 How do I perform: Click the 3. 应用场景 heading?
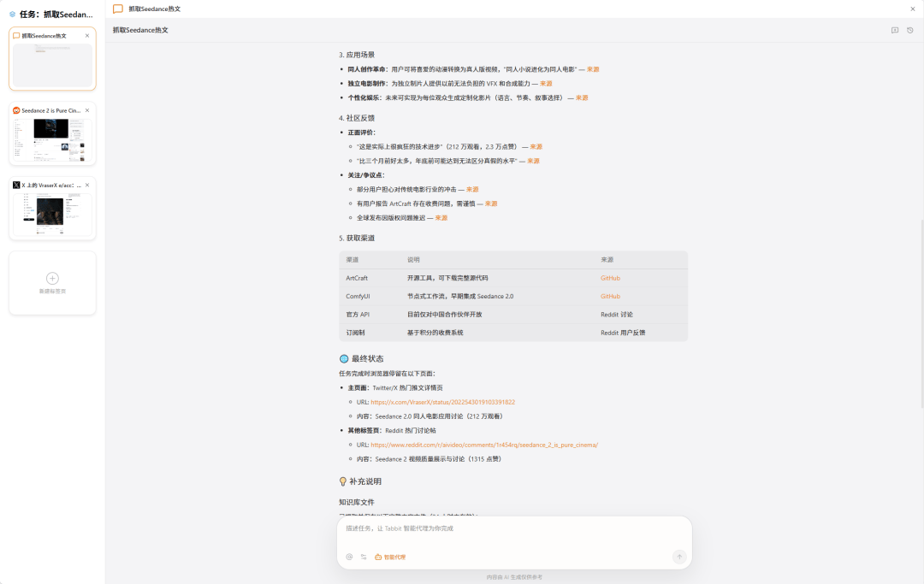point(357,55)
